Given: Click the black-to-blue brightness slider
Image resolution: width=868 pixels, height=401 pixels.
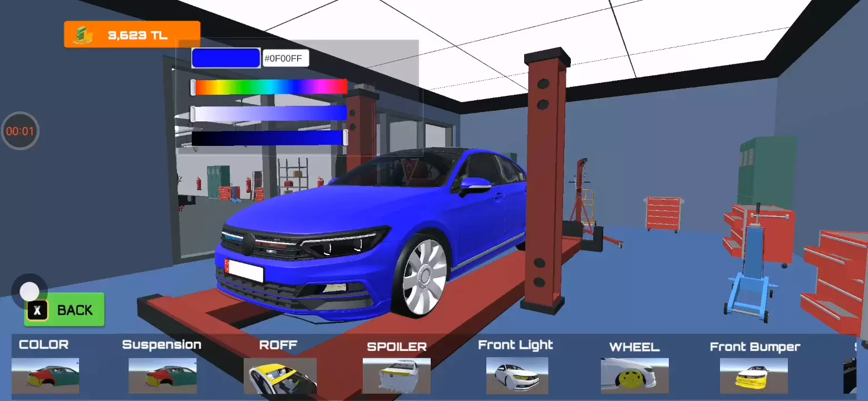Looking at the screenshot, I should click(x=268, y=138).
